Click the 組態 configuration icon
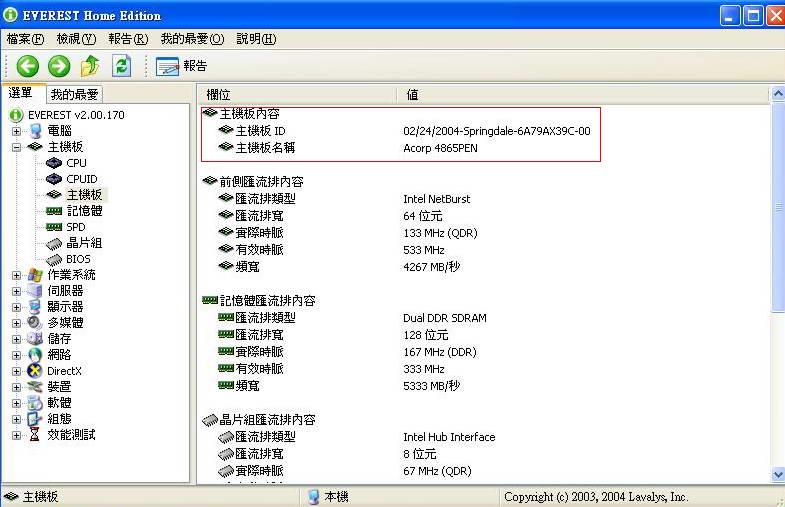Screen dimensions: 785x507 click(35, 419)
